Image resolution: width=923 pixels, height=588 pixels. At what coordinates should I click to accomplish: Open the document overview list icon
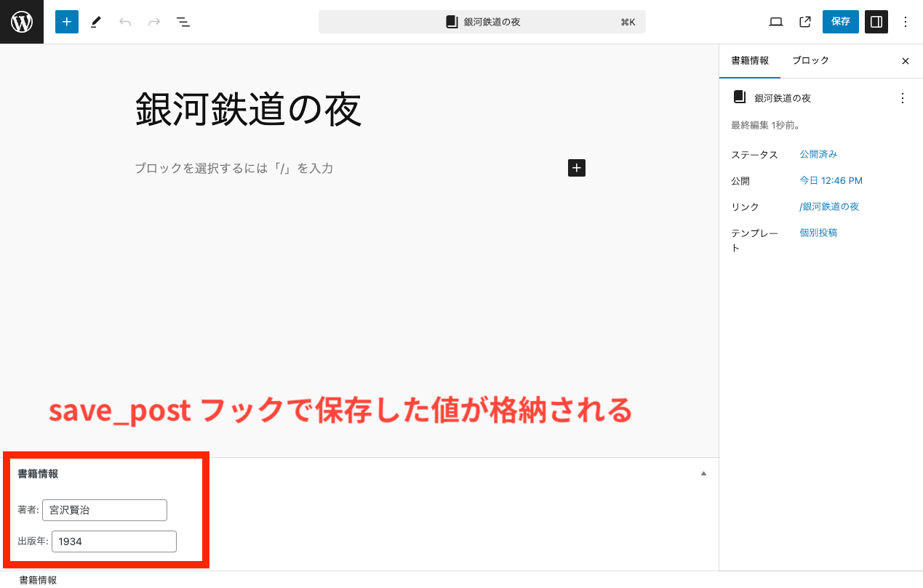183,22
